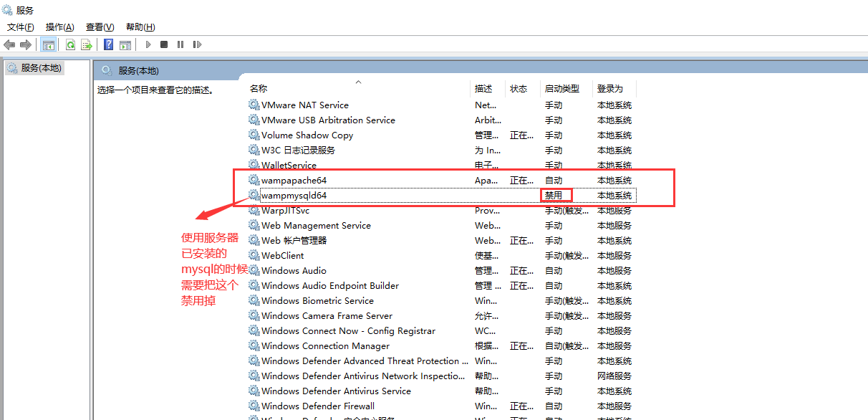Sort by the 登录为 column header
This screenshot has width=868, height=420.
pos(614,88)
